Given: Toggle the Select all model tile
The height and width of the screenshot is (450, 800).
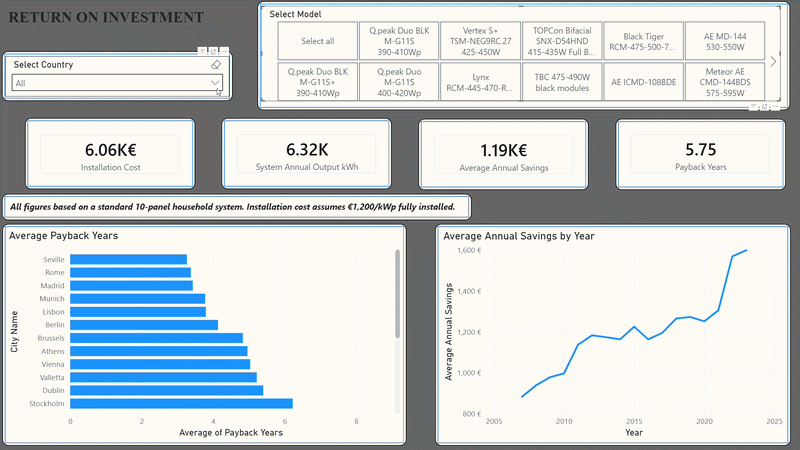Looking at the screenshot, I should (318, 41).
